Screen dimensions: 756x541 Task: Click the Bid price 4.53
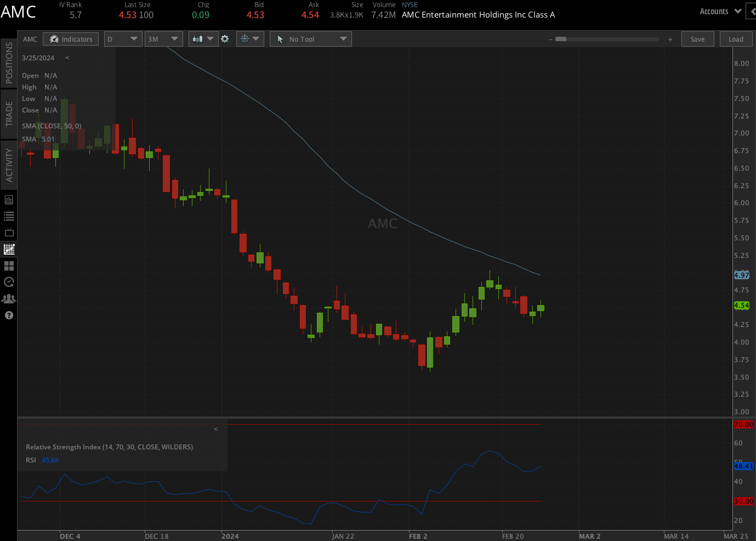click(x=255, y=15)
